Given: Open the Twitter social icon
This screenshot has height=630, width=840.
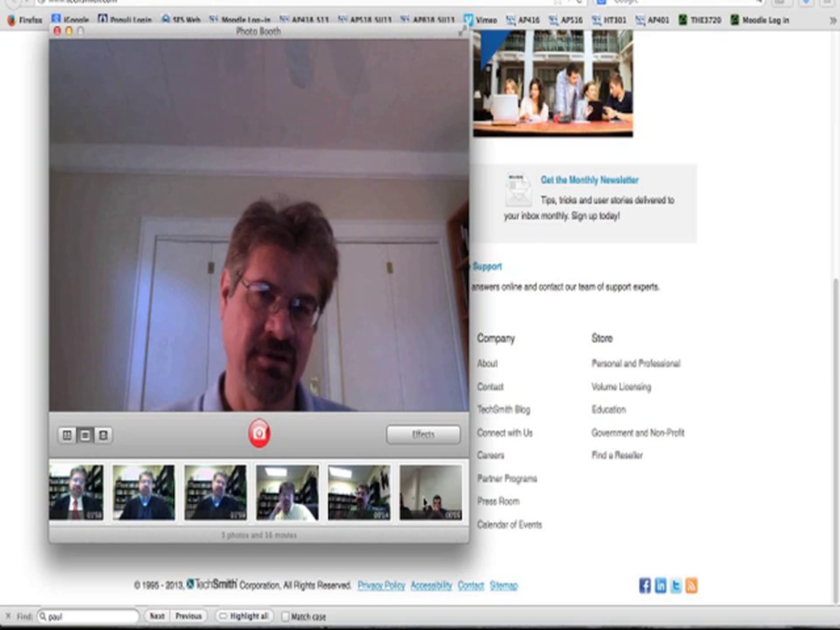Looking at the screenshot, I should tap(676, 585).
